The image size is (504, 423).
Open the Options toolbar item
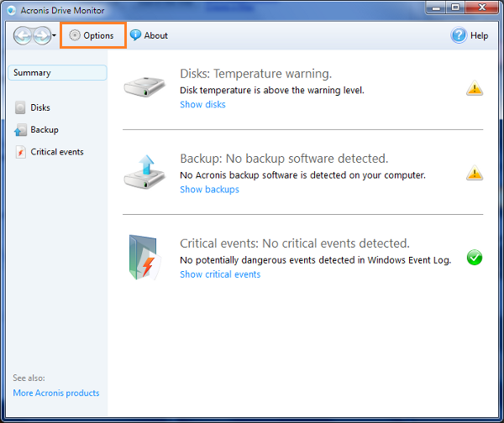click(x=93, y=35)
